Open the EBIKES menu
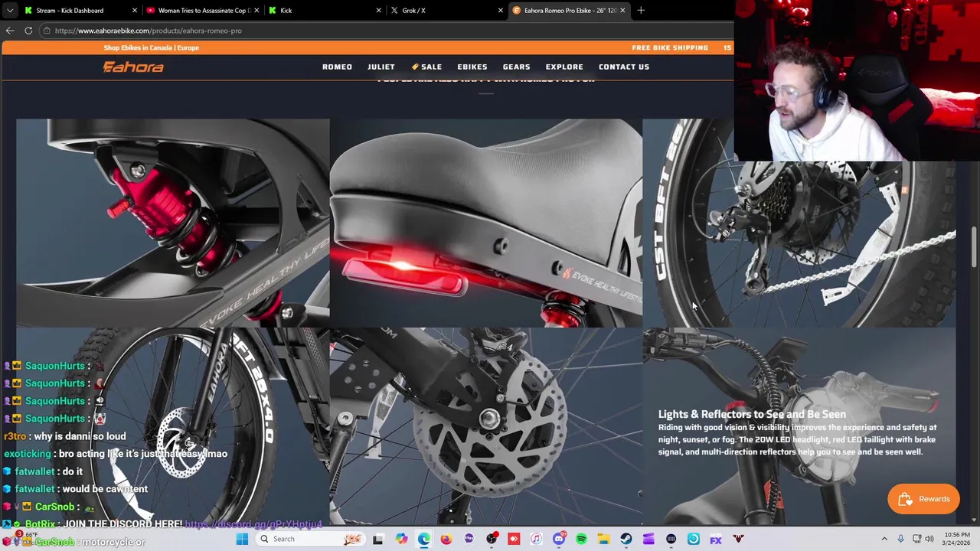This screenshot has width=980, height=551. (x=472, y=67)
